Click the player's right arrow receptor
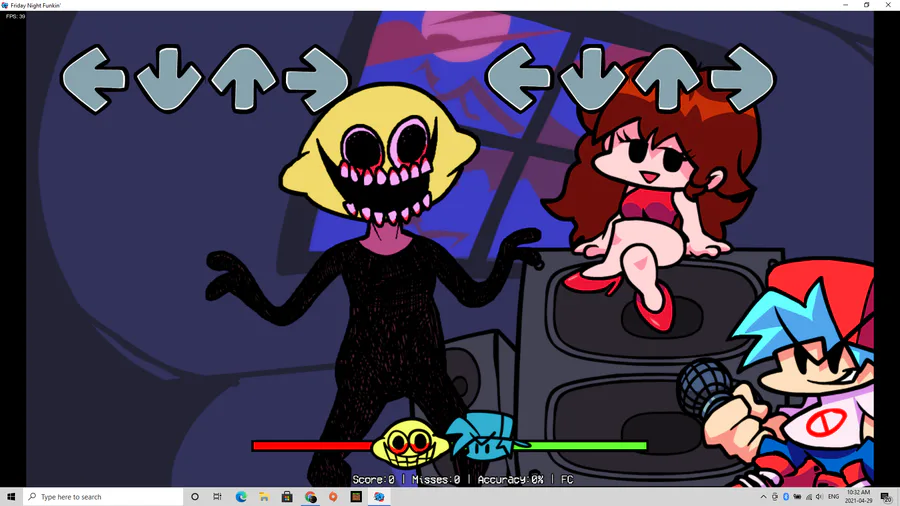The height and width of the screenshot is (506, 900). point(742,79)
